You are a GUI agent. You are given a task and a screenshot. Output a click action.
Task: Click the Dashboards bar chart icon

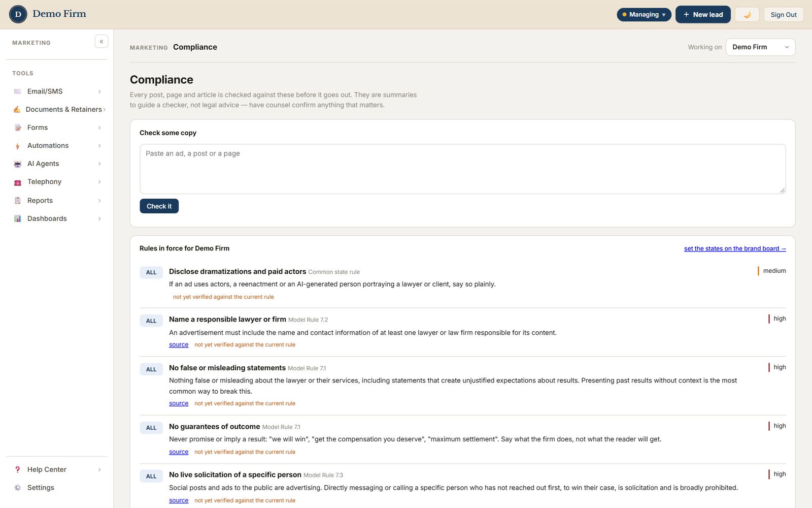coord(18,218)
